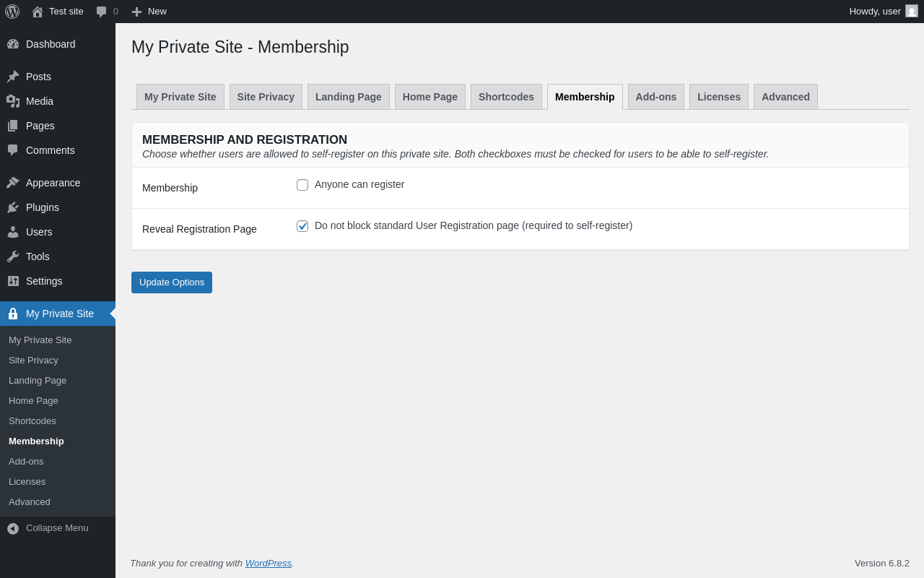The height and width of the screenshot is (578, 924).
Task: Open the Dashboard menu item
Action: pos(58,44)
